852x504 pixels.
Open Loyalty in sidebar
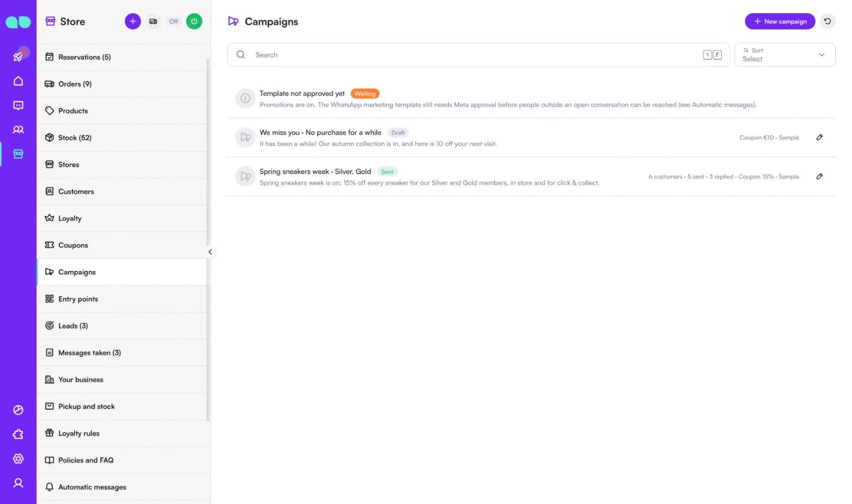point(122,218)
